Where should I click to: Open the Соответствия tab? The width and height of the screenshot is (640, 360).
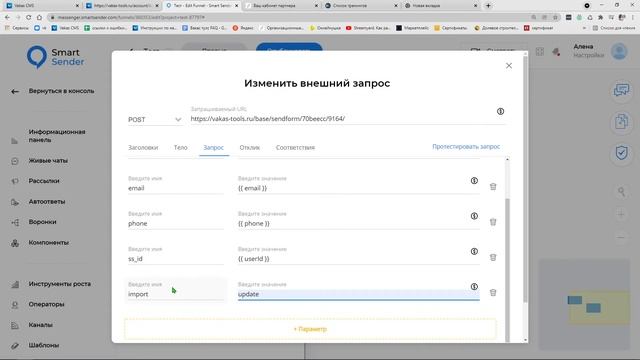click(295, 147)
